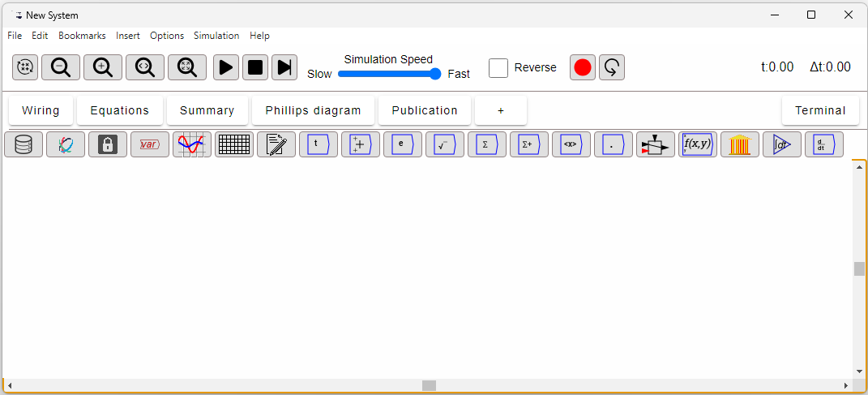Click the reset/recalculate icon in the toolbar

pos(25,67)
